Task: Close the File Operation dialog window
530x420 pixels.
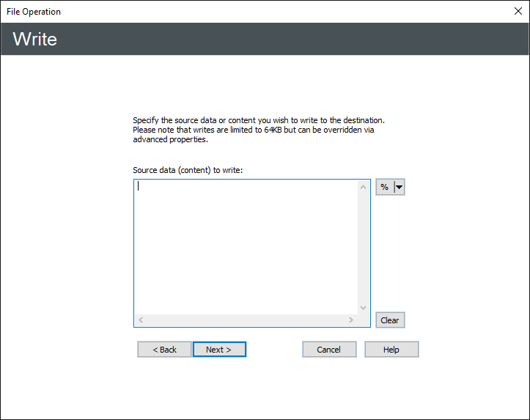Action: pyautogui.click(x=516, y=11)
